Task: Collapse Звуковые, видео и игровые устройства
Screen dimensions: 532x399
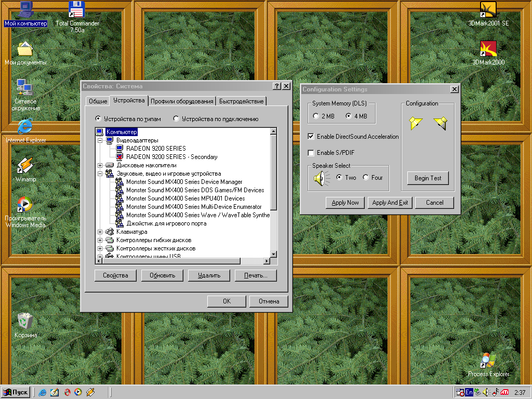Action: pyautogui.click(x=101, y=173)
